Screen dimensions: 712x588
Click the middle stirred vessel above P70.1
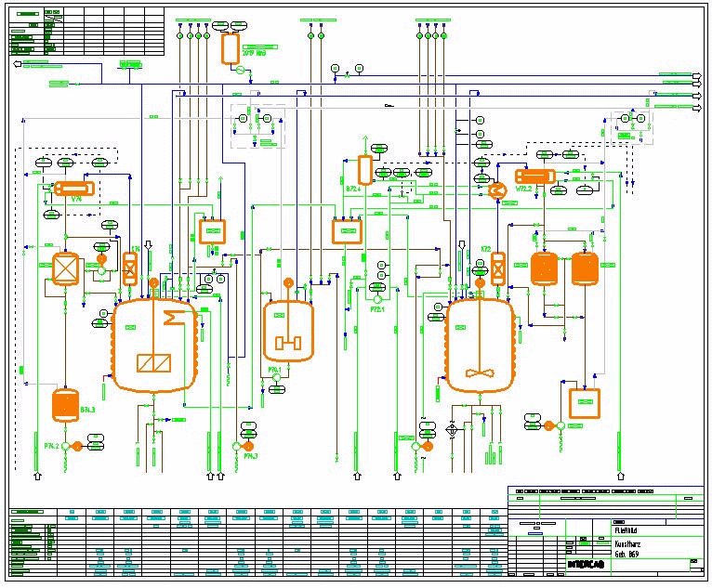288,332
